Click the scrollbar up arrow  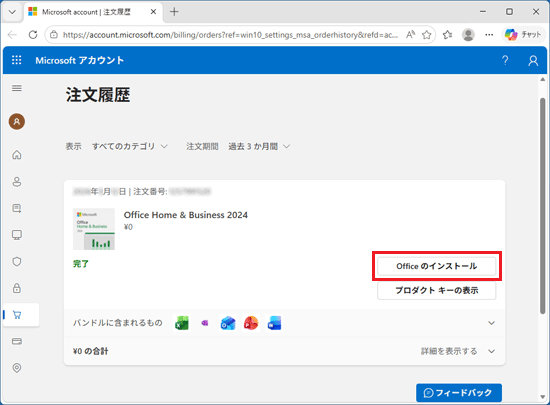tap(543, 80)
